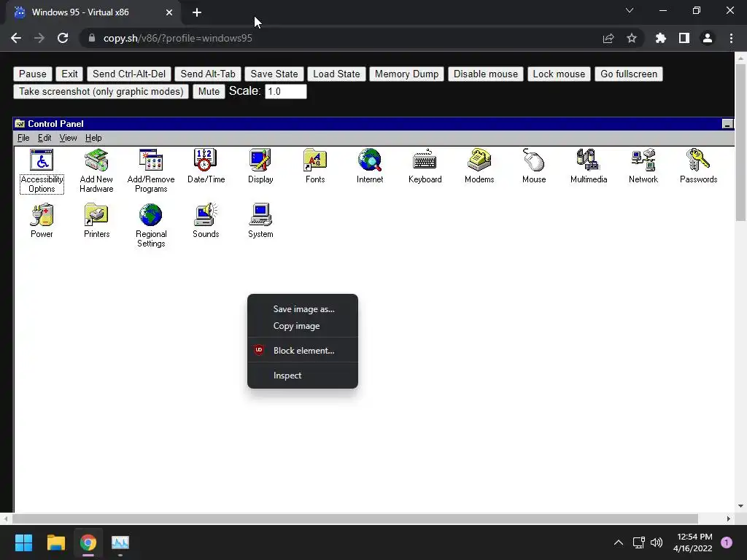Open the taskbar clock and date
747x560 pixels.
(692, 542)
